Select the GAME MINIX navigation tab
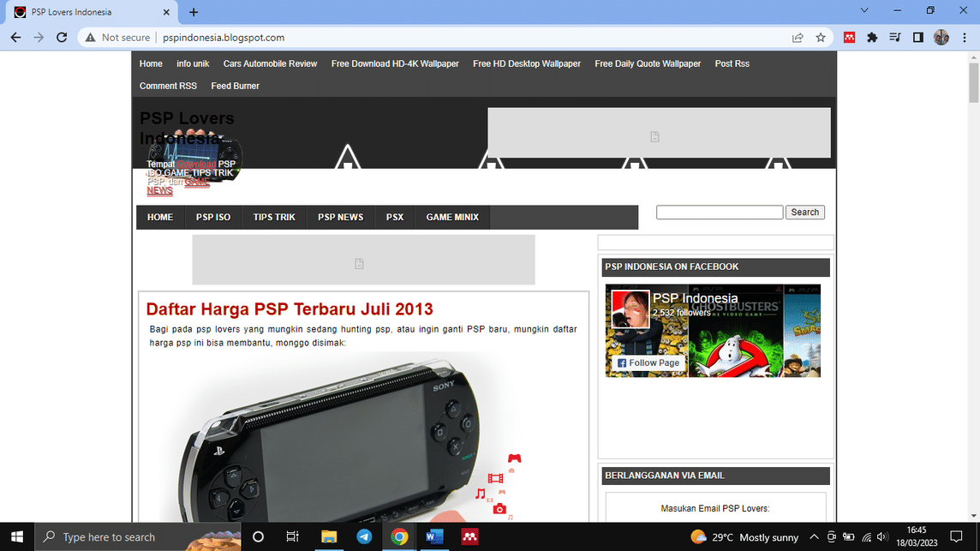The image size is (980, 551). [452, 217]
